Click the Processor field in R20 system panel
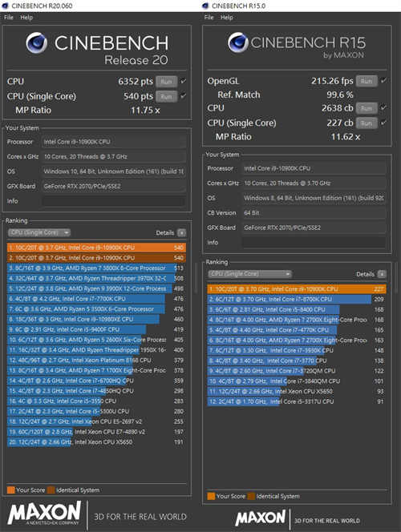This screenshot has height=532, width=401. [114, 142]
